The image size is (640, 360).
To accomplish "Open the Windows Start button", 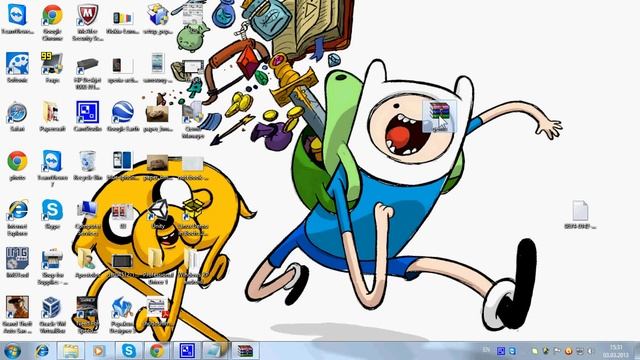I will point(12,351).
